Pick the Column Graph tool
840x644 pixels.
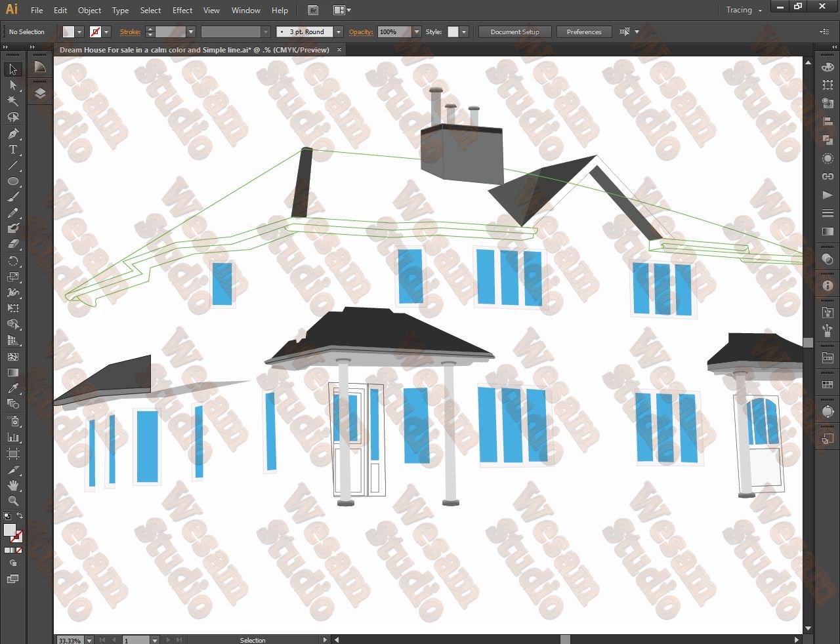click(x=13, y=437)
